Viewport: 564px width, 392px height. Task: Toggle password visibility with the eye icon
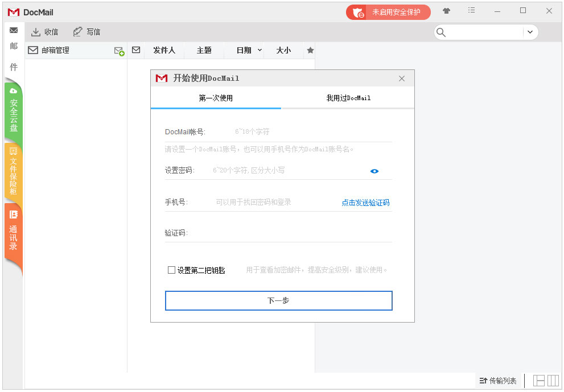pos(374,171)
